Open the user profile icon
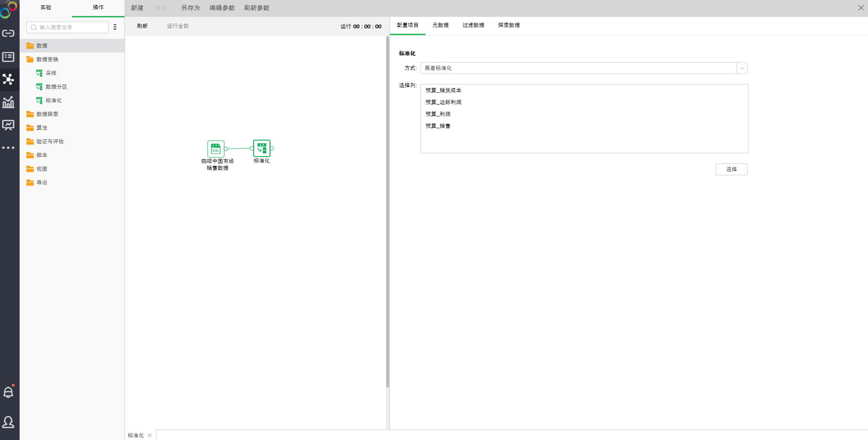This screenshot has height=440, width=868. (8, 422)
